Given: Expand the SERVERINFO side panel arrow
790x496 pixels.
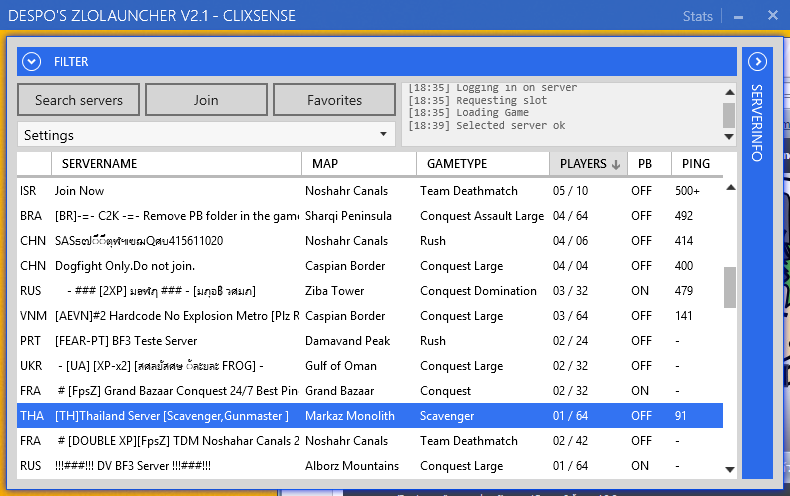Looking at the screenshot, I should click(x=757, y=62).
